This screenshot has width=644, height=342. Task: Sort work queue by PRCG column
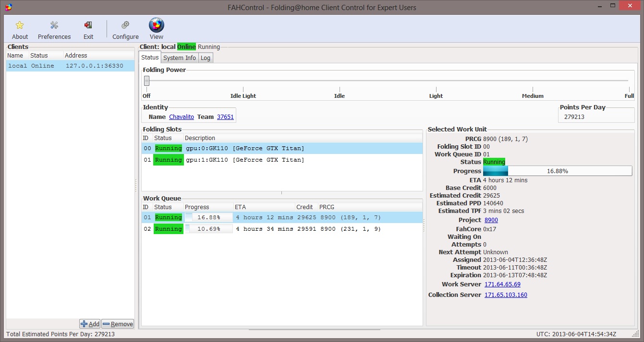370,207
